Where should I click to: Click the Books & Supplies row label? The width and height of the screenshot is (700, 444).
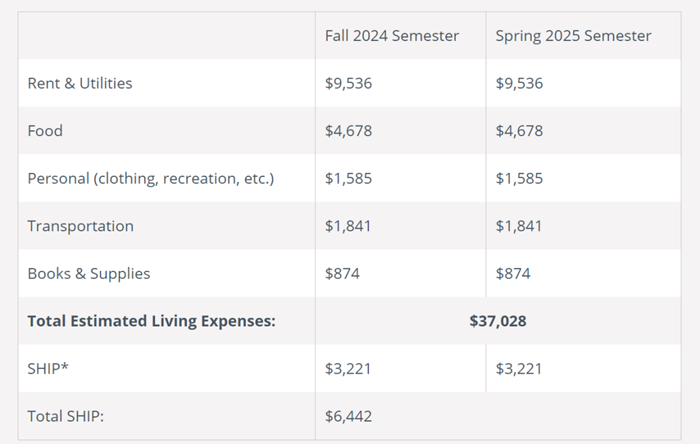(x=89, y=274)
